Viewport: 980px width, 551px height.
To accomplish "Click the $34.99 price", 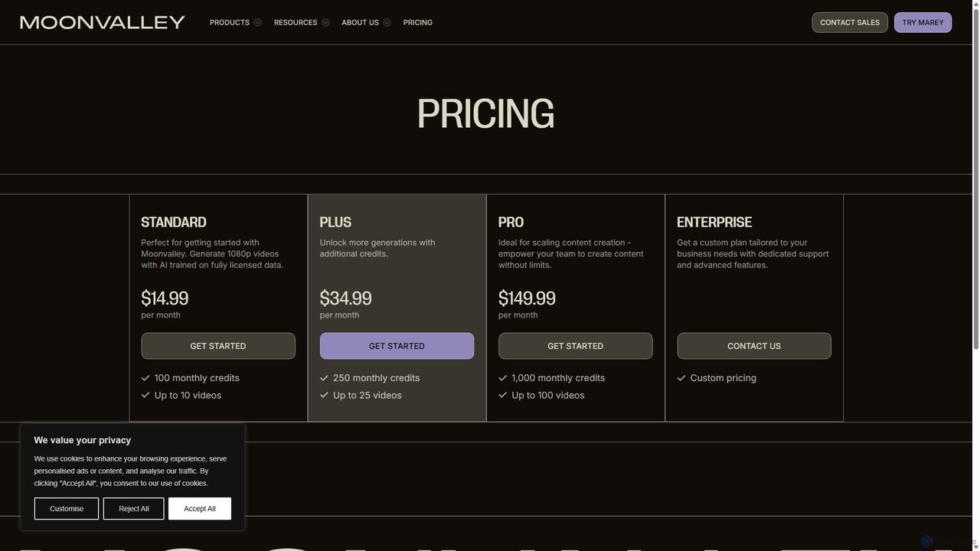I will [345, 298].
